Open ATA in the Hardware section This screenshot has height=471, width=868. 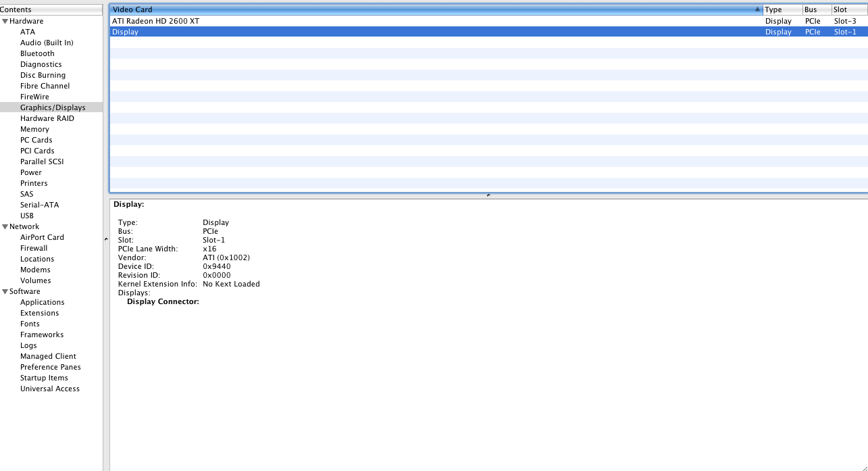coord(28,32)
